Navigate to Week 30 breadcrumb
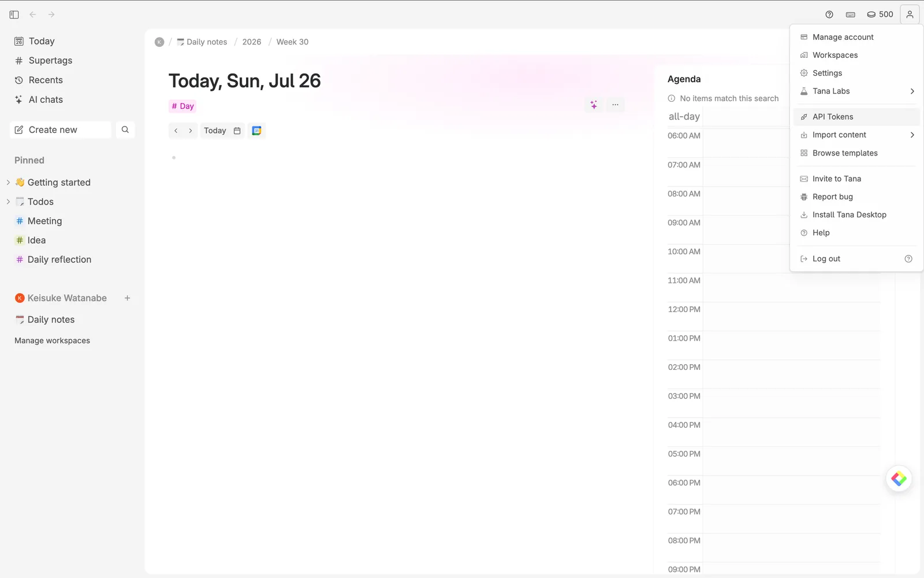Image resolution: width=924 pixels, height=578 pixels. pos(292,42)
